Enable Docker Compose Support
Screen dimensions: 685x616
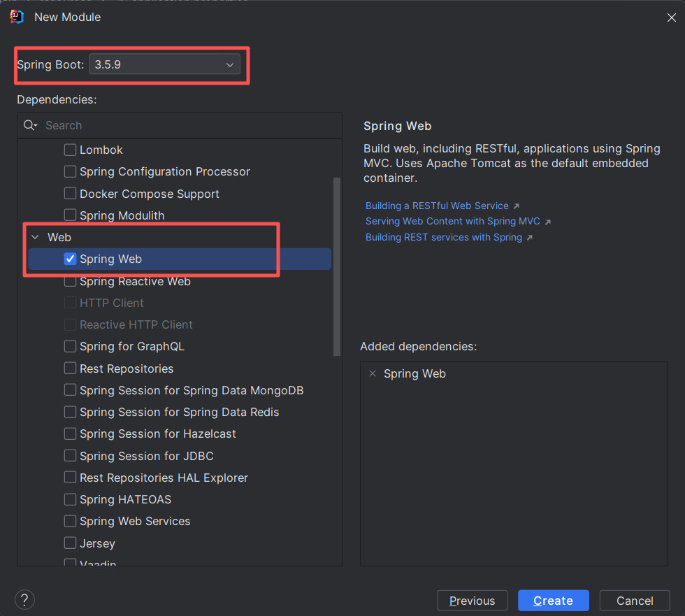[70, 193]
